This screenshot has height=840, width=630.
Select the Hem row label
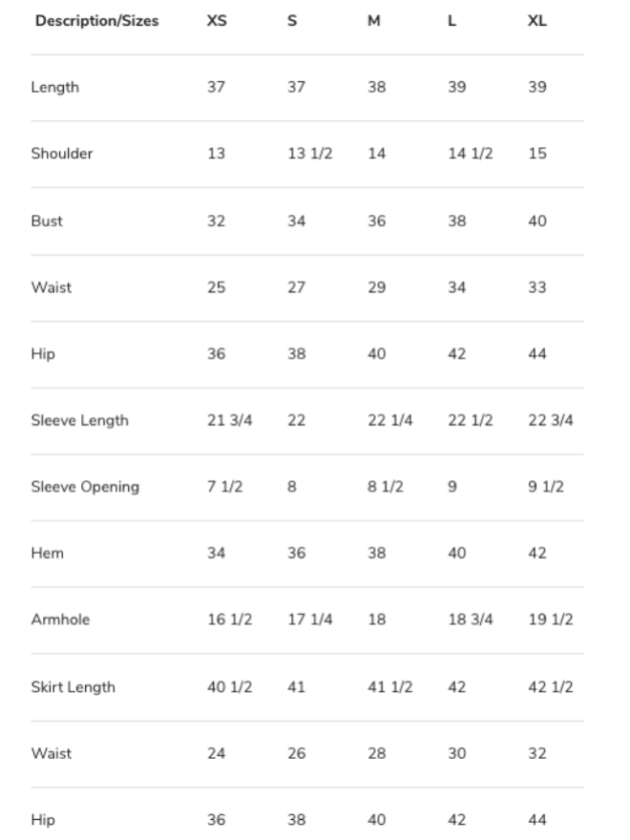click(x=47, y=553)
